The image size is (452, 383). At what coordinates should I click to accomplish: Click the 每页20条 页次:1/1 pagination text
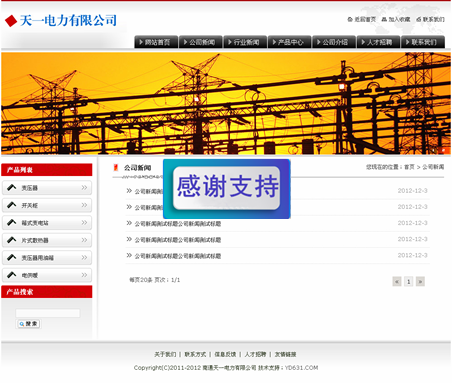pos(155,280)
